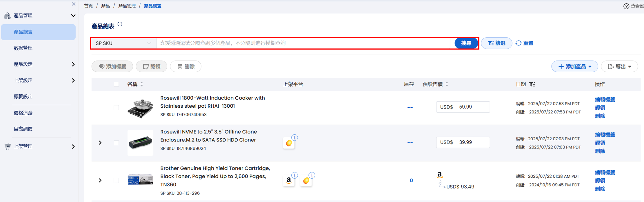The height and width of the screenshot is (202, 644).
Task: Open 自動調價 in the sidebar
Action: click(x=23, y=129)
